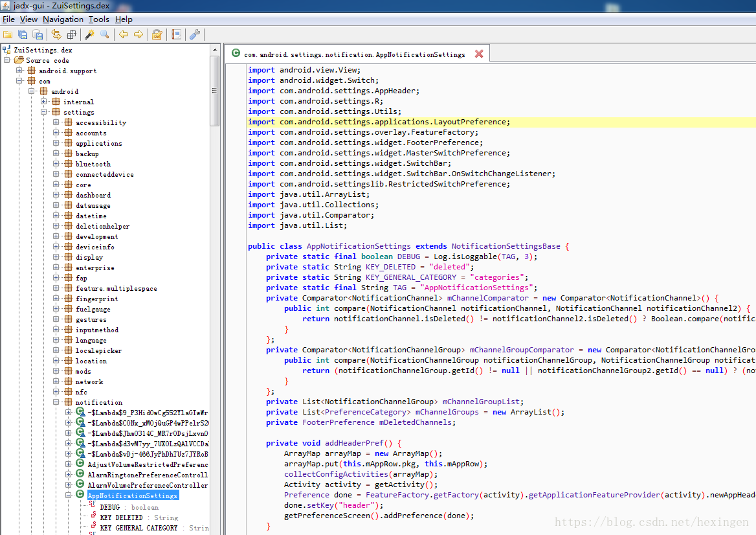
Task: Click the class icon in the editor tab
Action: coord(236,53)
